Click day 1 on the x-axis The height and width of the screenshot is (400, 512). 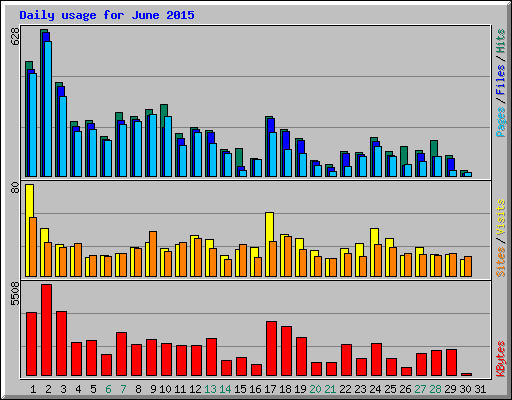[33, 389]
